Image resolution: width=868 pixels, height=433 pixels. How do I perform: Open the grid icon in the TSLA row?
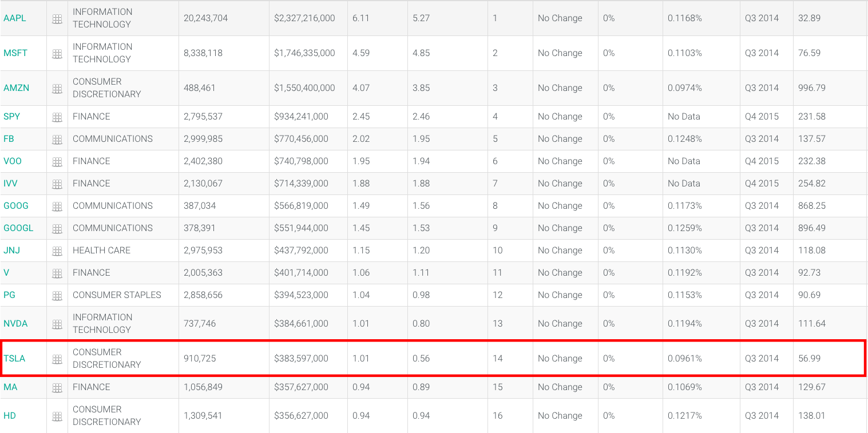pos(57,359)
